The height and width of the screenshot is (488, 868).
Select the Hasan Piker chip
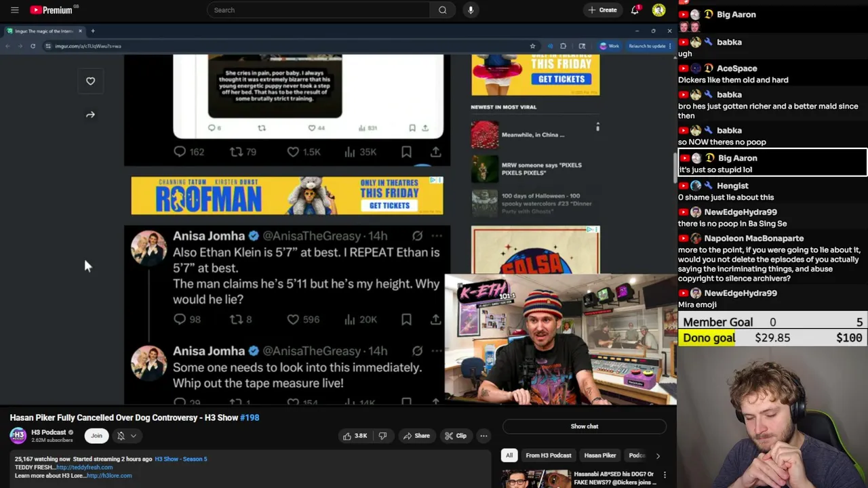tap(600, 455)
